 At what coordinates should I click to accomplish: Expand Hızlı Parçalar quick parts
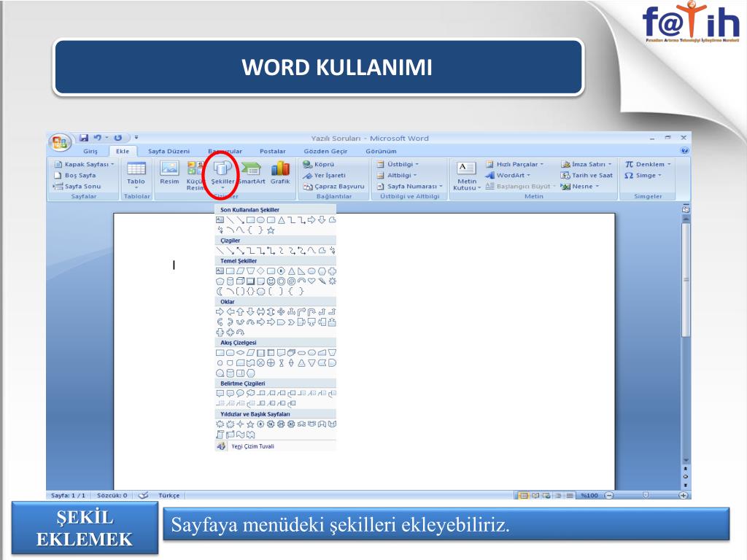(514, 164)
